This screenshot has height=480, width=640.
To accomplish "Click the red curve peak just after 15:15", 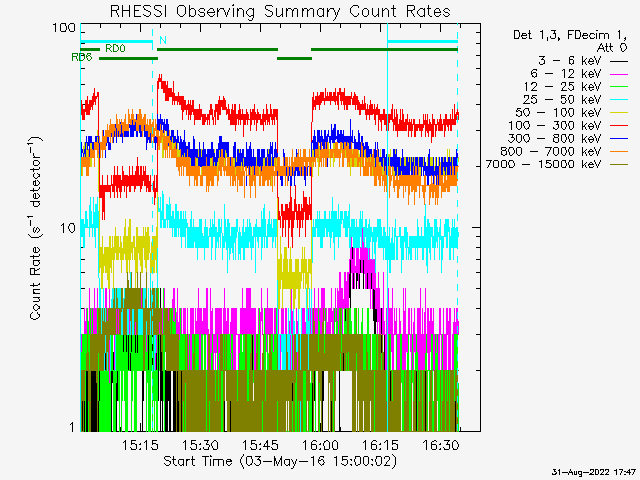I will [160, 80].
